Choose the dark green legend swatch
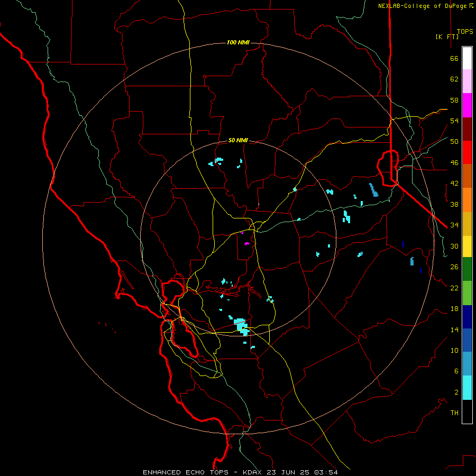 click(x=467, y=269)
